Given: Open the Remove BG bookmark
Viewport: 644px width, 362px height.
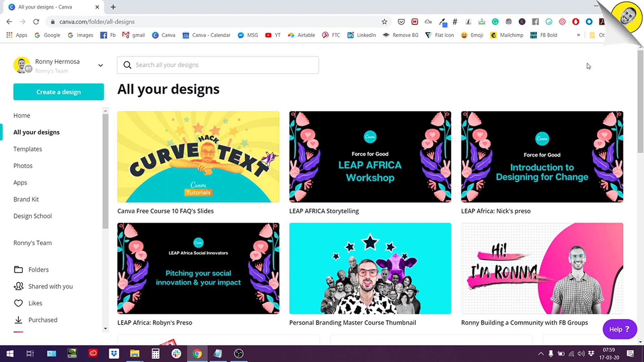Looking at the screenshot, I should tap(400, 35).
